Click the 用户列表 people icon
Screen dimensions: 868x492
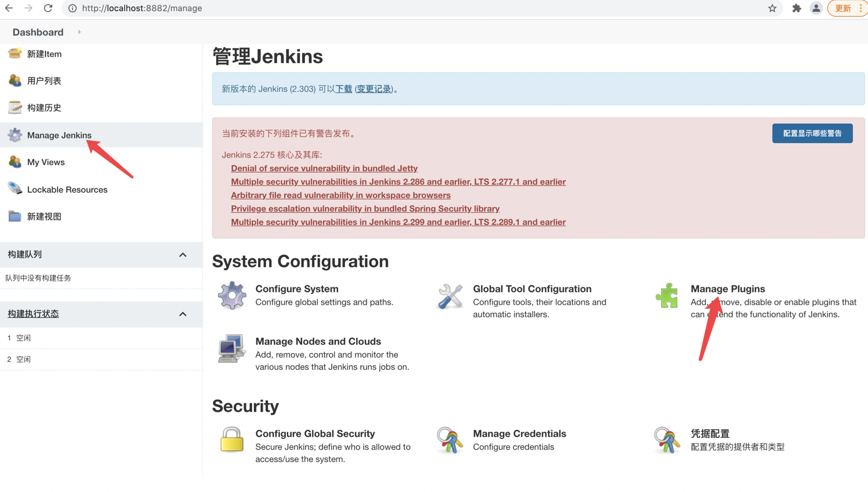click(x=15, y=80)
